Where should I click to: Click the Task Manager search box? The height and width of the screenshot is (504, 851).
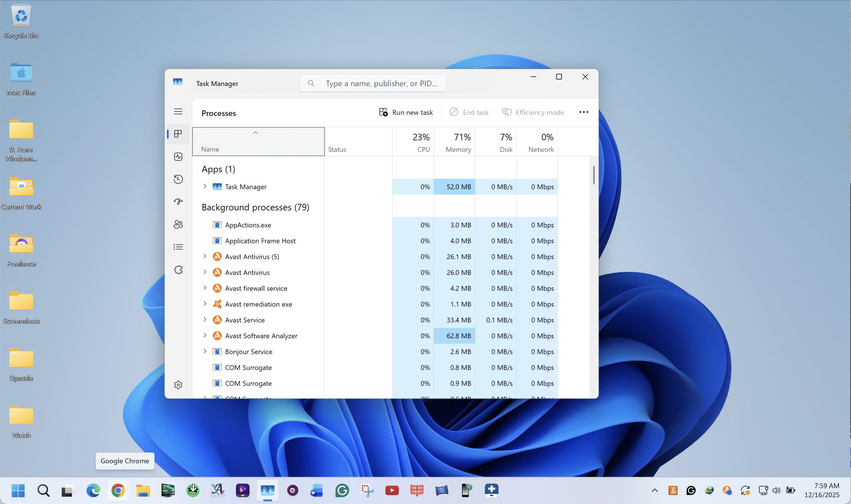point(373,83)
